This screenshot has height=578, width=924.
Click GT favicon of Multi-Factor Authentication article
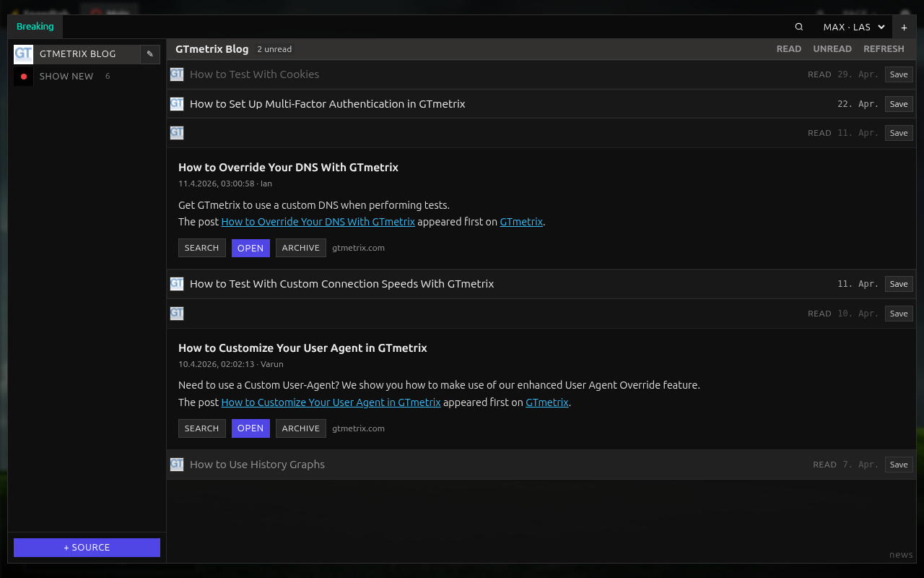(177, 103)
